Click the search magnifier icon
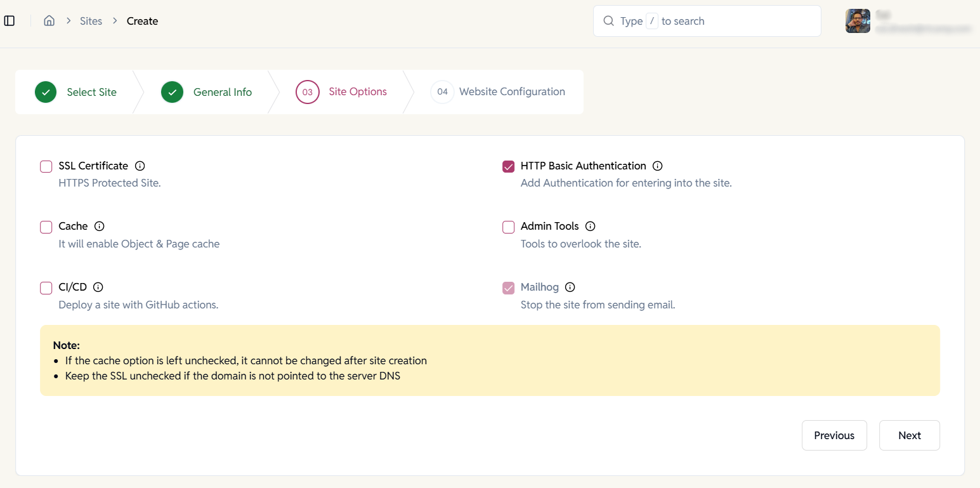Viewport: 980px width, 488px height. click(x=608, y=20)
